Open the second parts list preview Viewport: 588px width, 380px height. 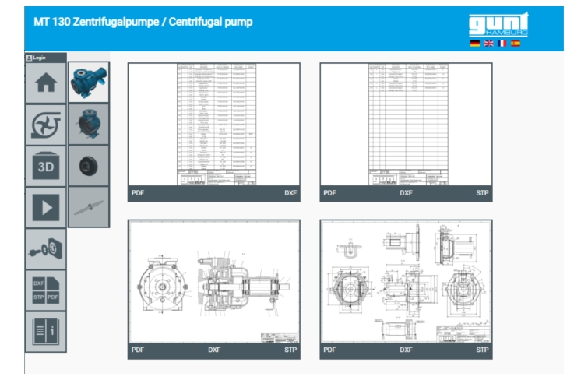pyautogui.click(x=406, y=124)
